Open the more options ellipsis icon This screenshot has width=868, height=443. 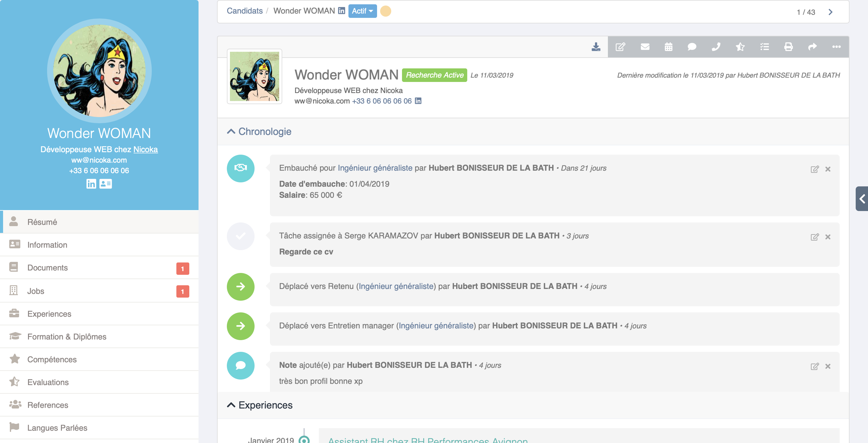(836, 47)
